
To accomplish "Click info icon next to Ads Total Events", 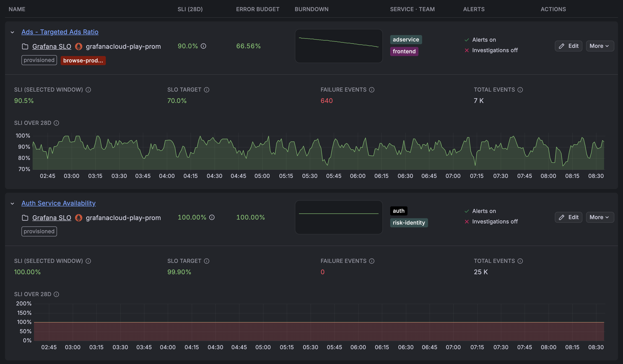I will point(520,90).
